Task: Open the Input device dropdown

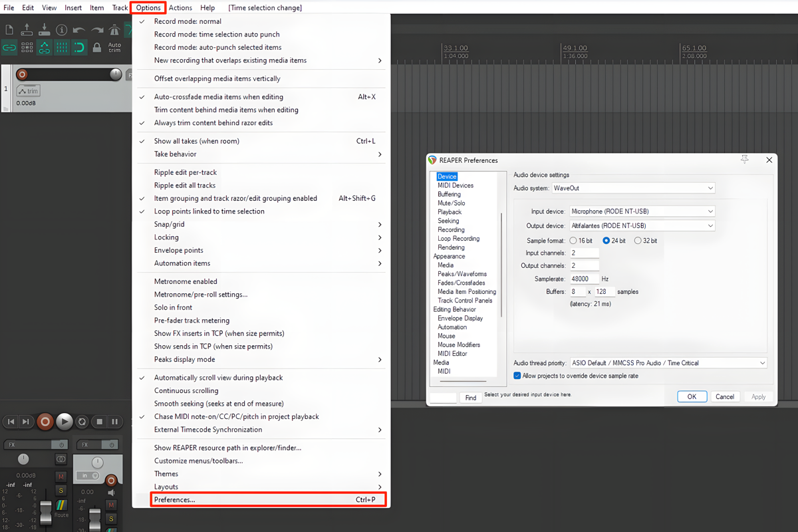Action: tap(642, 211)
